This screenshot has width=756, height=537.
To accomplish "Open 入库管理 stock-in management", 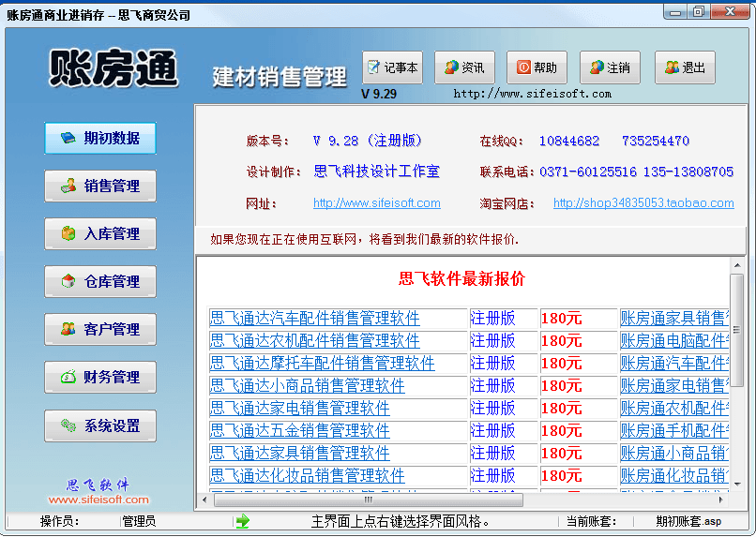I will [100, 233].
